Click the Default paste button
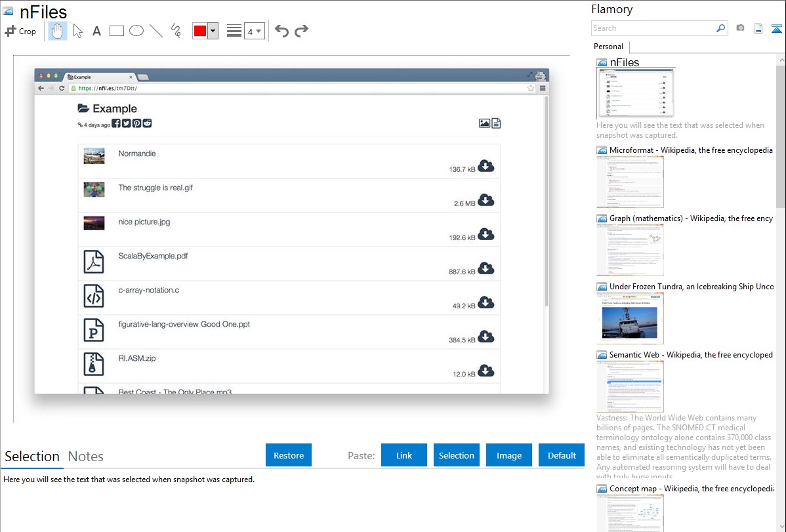Viewport: 786px width, 532px height. [562, 455]
